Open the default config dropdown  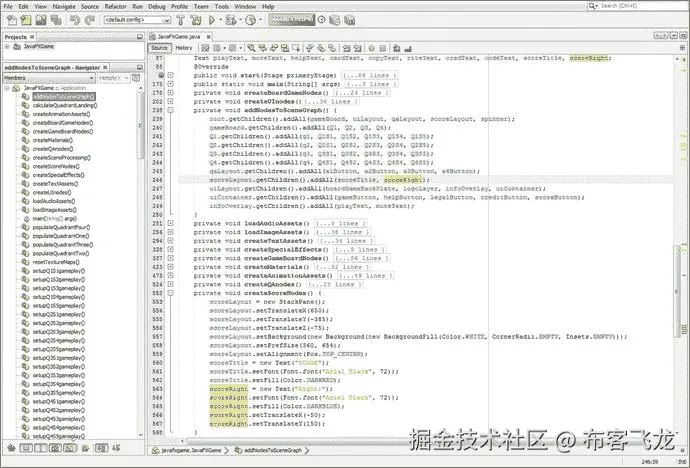pyautogui.click(x=137, y=20)
